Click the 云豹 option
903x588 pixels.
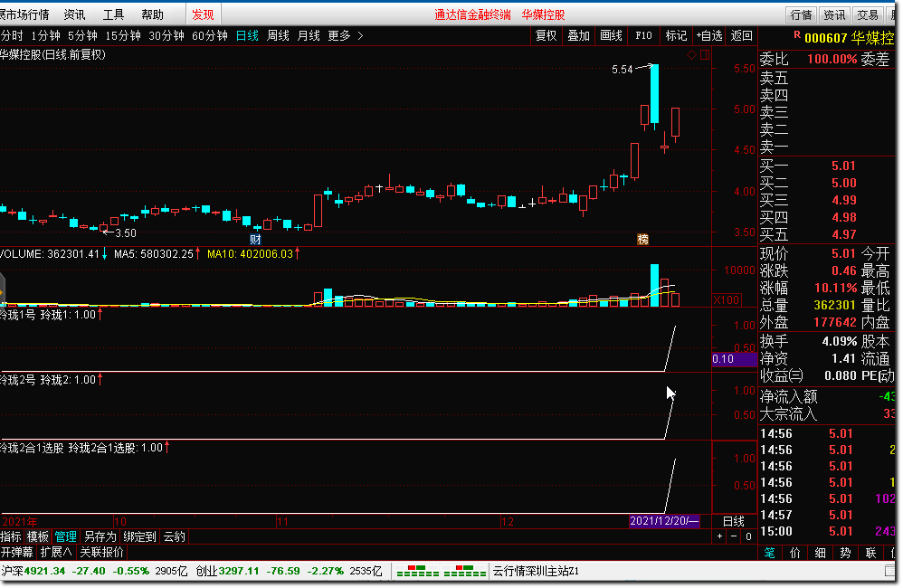coord(174,536)
